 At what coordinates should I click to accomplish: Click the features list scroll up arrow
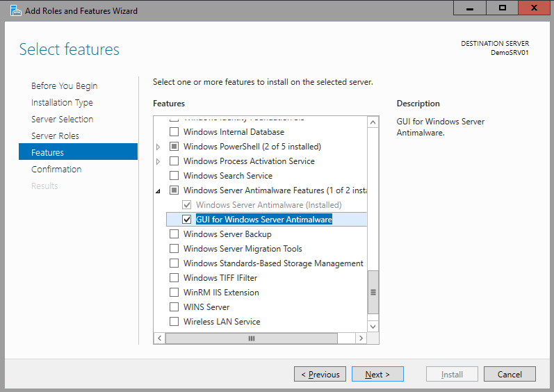(373, 122)
